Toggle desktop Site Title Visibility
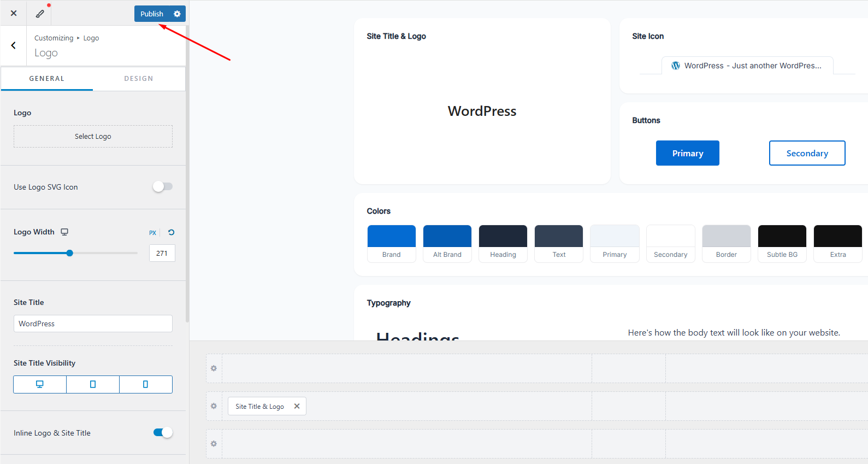Viewport: 868px width, 464px height. [x=40, y=384]
